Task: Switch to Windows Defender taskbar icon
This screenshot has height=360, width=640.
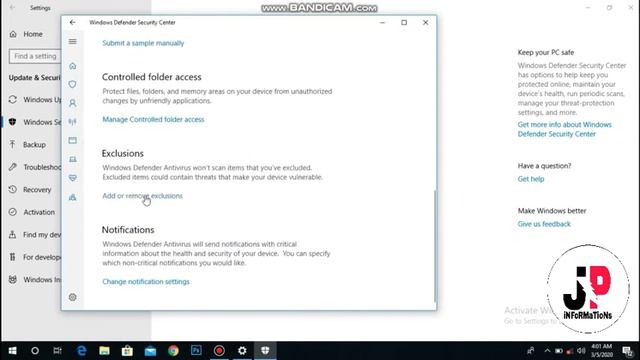Action: coord(265,351)
